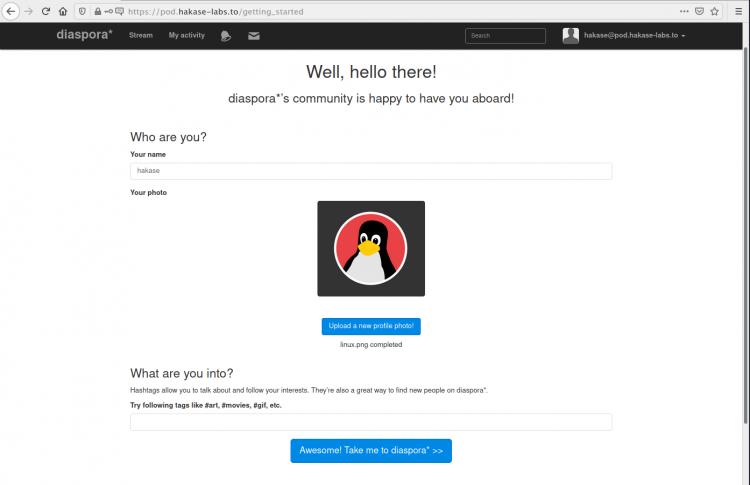The height and width of the screenshot is (485, 750).
Task: Click the browser back arrow
Action: point(10,11)
